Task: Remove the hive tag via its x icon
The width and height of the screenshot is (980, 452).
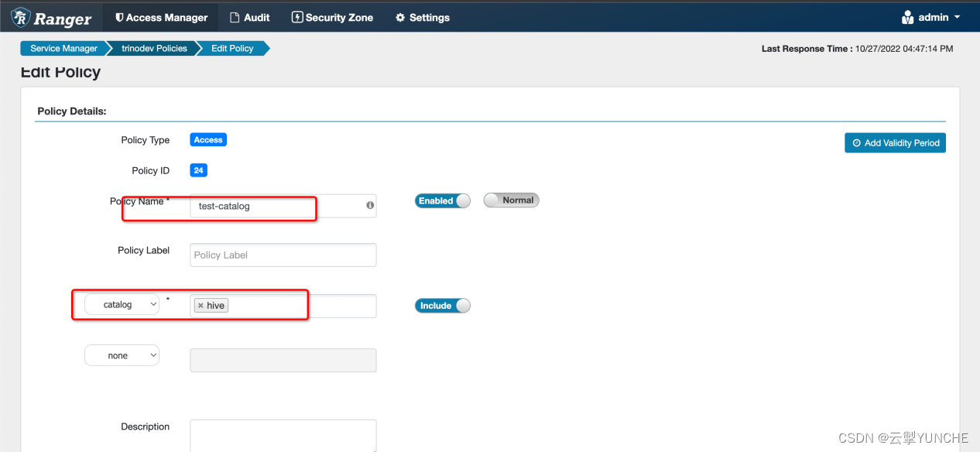Action: [x=200, y=306]
